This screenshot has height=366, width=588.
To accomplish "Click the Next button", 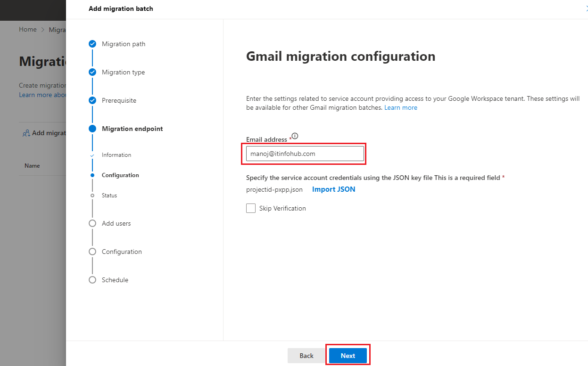I will point(348,356).
